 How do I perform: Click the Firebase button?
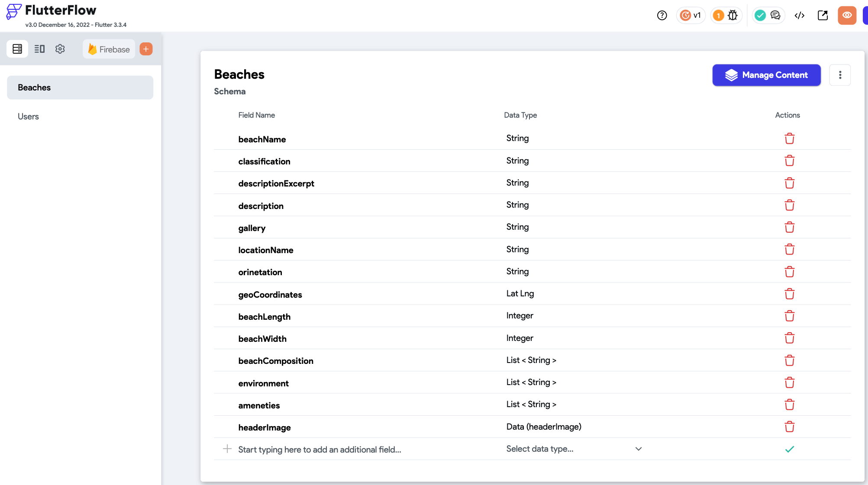109,49
